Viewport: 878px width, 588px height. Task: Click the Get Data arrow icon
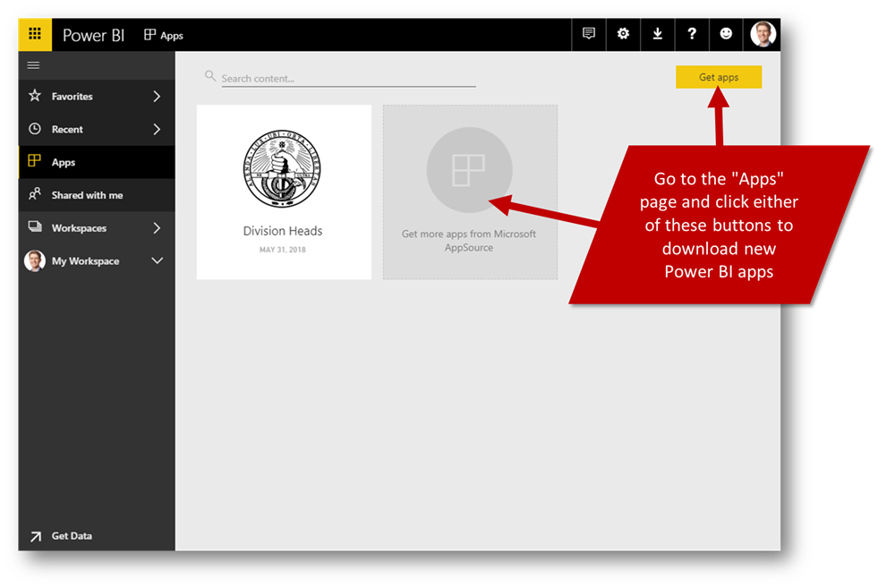[x=35, y=536]
